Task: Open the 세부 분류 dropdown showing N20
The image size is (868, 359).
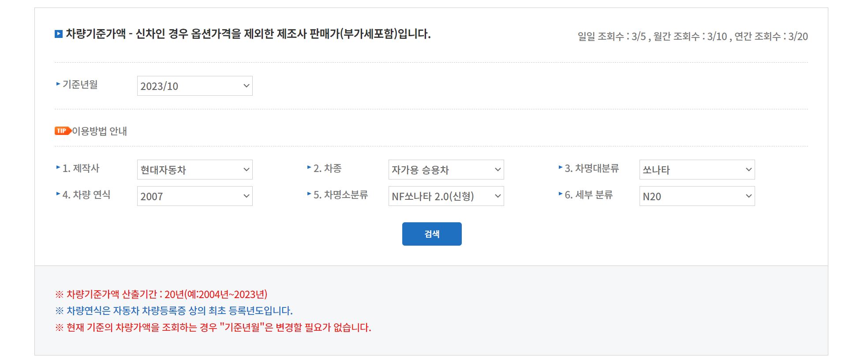Action: [x=697, y=196]
